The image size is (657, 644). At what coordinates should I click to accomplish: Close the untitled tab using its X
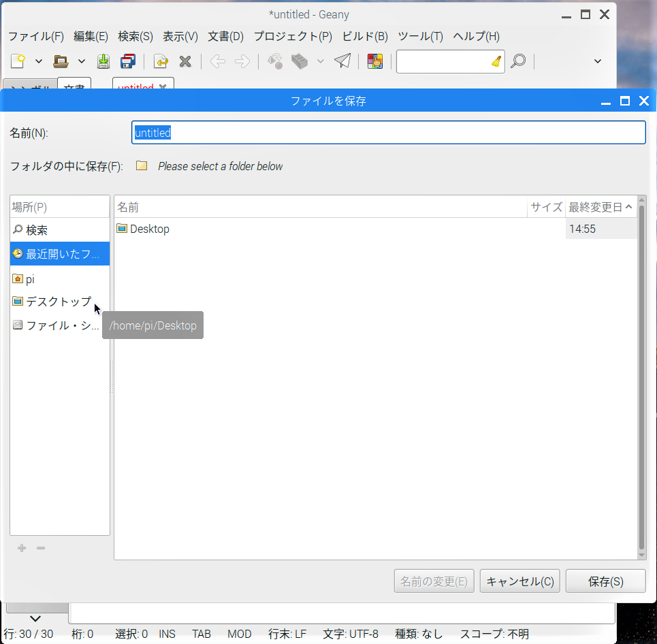pos(163,86)
